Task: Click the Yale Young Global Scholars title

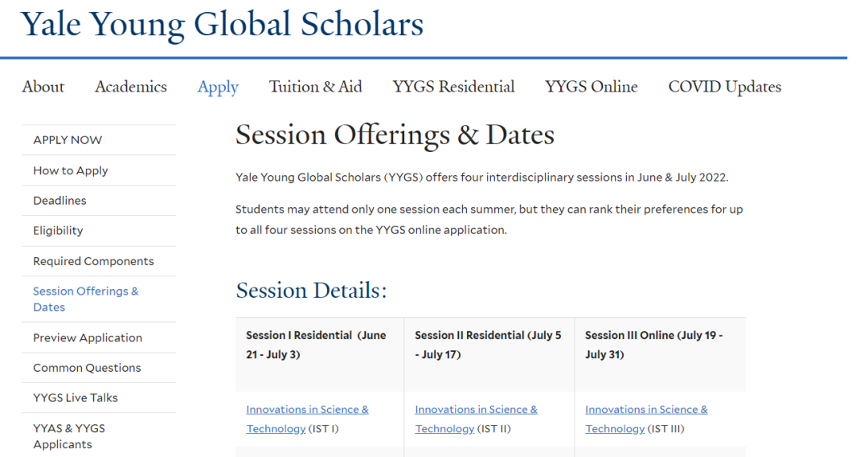Action: coord(222,25)
